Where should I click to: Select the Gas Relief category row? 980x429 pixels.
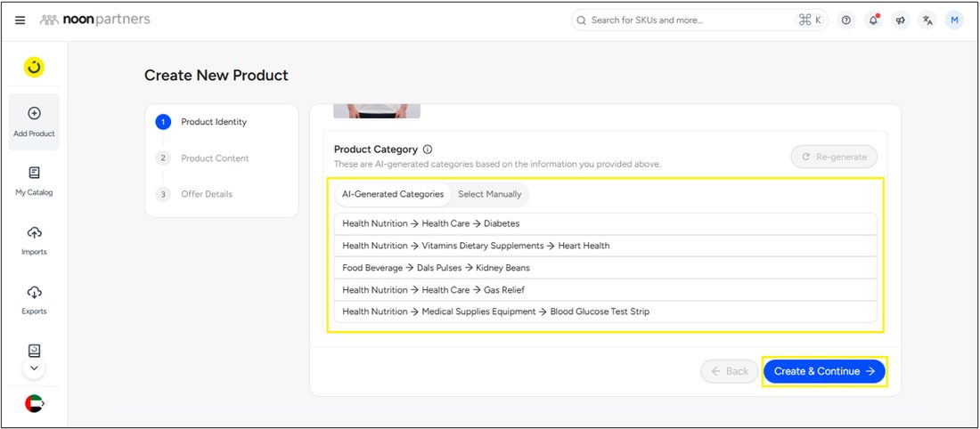[x=605, y=290]
